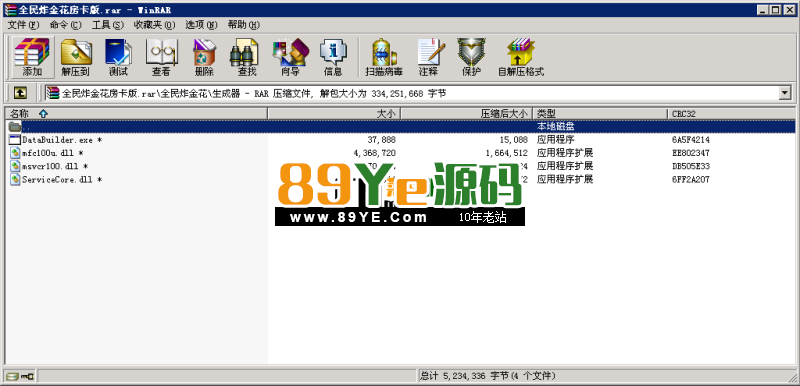
Task: Open the Comment (注释) notepad icon
Action: [x=429, y=57]
